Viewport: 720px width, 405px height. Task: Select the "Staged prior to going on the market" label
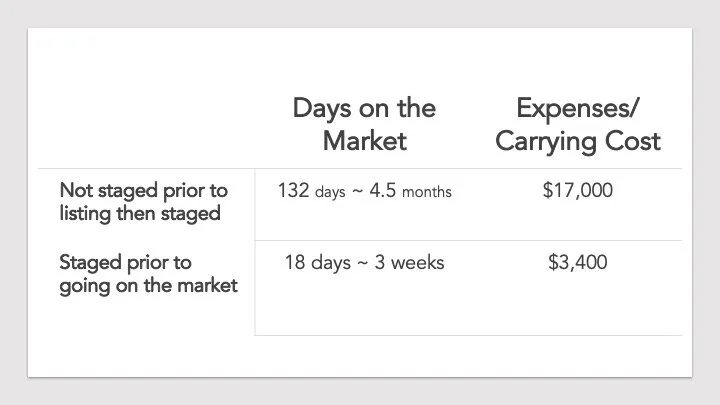(x=148, y=274)
